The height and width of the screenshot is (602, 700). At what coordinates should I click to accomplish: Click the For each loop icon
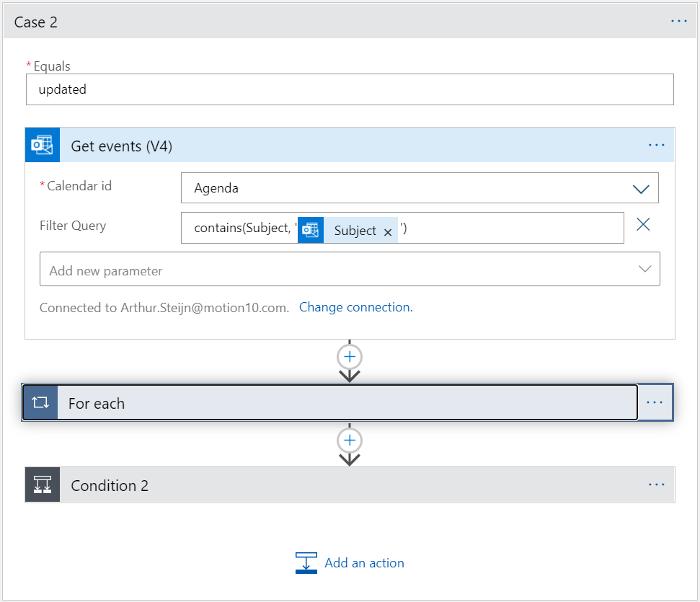tap(40, 402)
